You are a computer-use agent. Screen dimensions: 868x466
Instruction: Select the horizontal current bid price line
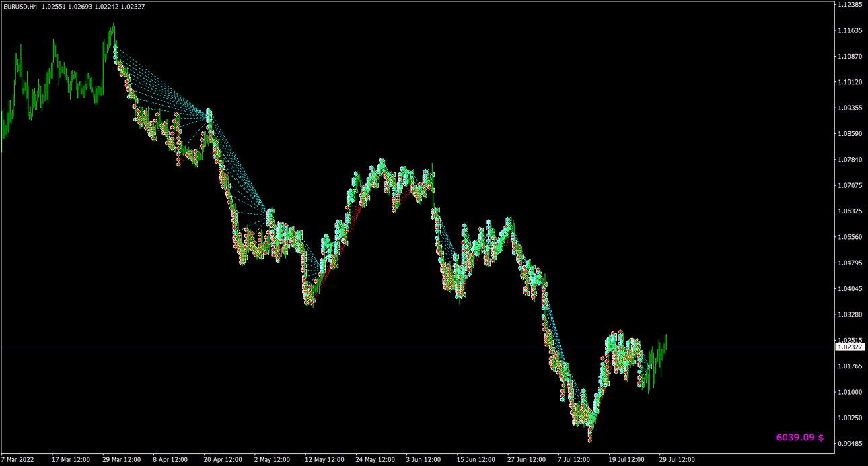click(x=417, y=347)
